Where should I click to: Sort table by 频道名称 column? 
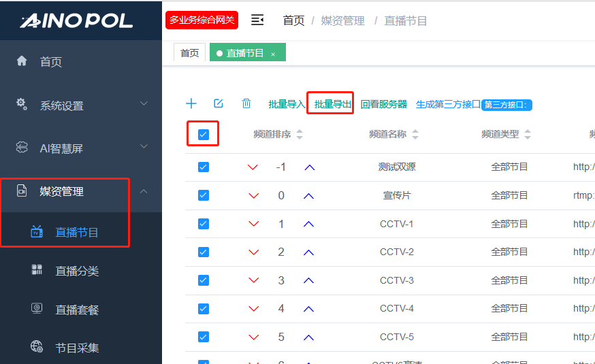click(415, 135)
